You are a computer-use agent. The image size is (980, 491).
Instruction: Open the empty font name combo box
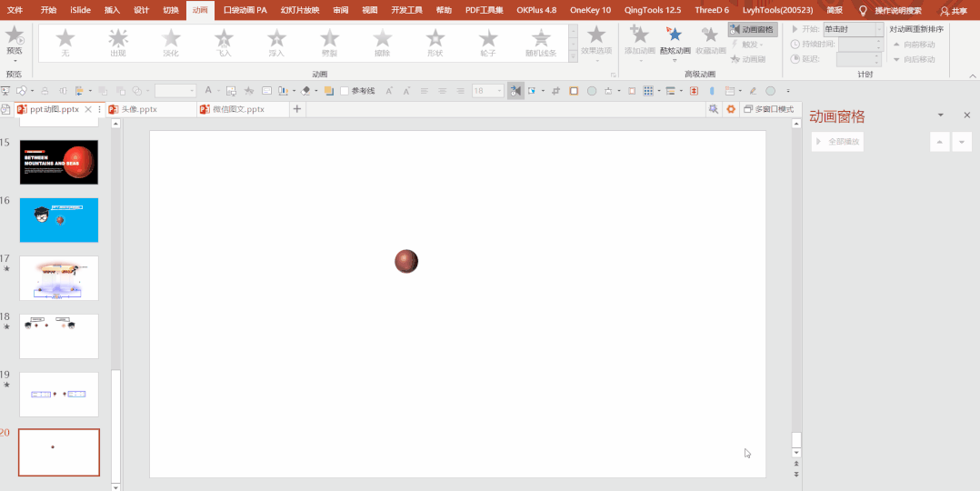tap(175, 91)
